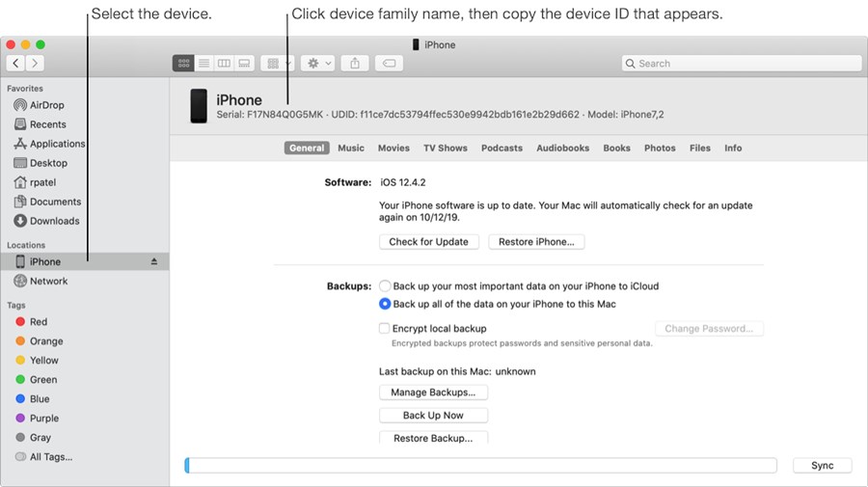Viewport: 868px width, 487px height.
Task: Go back with the left arrow button
Action: [15, 64]
